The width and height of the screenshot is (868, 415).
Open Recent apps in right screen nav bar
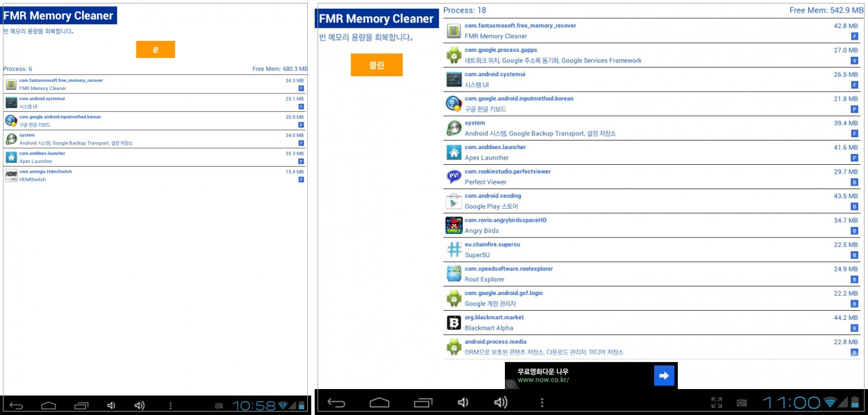coord(423,403)
